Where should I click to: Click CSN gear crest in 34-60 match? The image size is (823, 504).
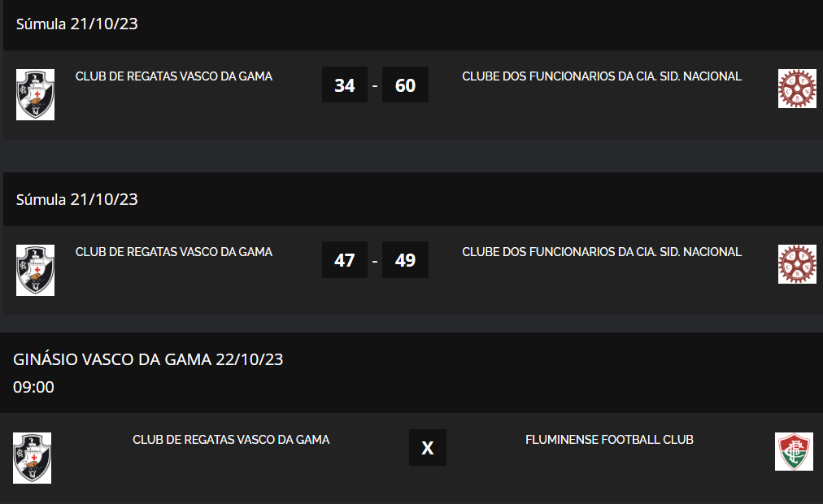pyautogui.click(x=797, y=89)
